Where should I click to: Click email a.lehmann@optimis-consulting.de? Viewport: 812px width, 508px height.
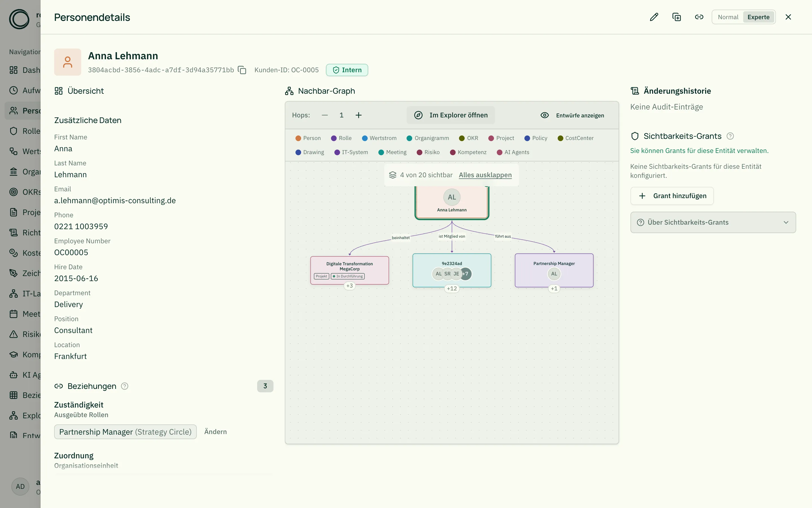click(x=115, y=201)
